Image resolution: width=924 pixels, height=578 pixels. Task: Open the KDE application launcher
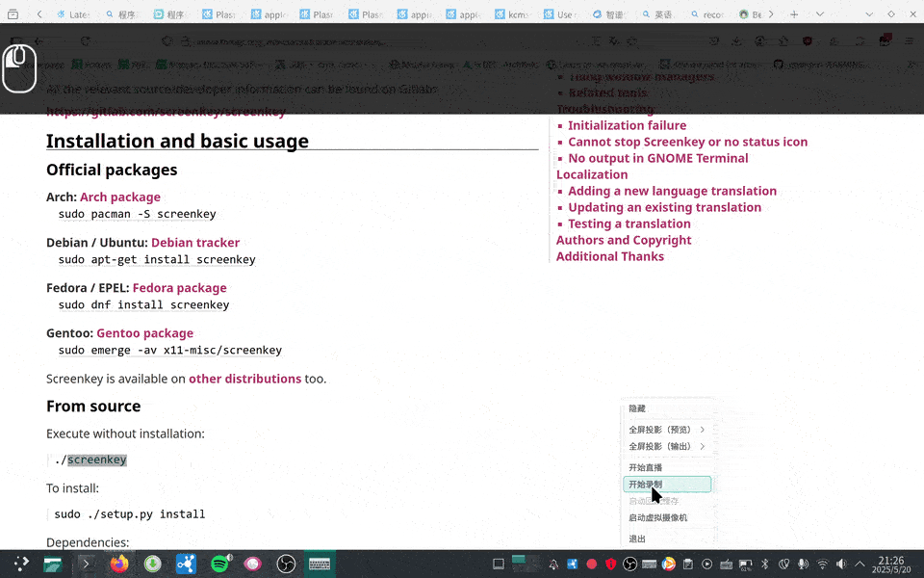[21, 564]
